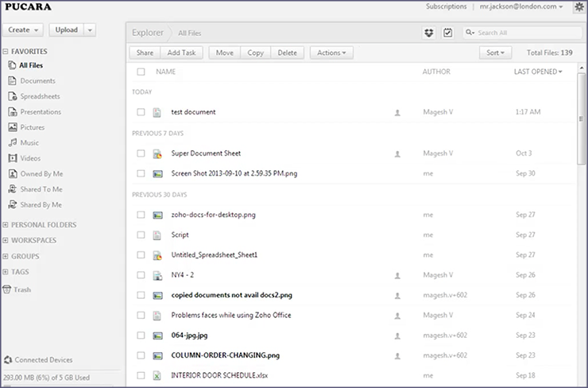Select the checkbox for the Script file
The height and width of the screenshot is (388, 588).
point(141,235)
